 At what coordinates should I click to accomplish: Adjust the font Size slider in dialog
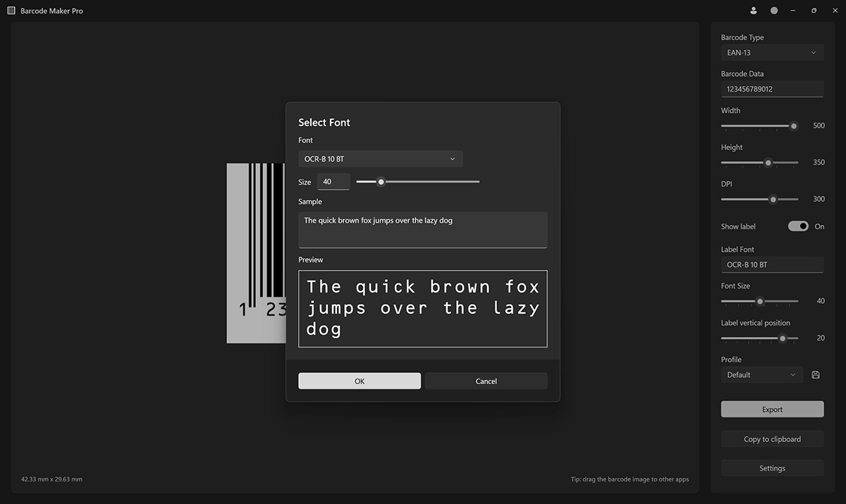click(x=418, y=182)
